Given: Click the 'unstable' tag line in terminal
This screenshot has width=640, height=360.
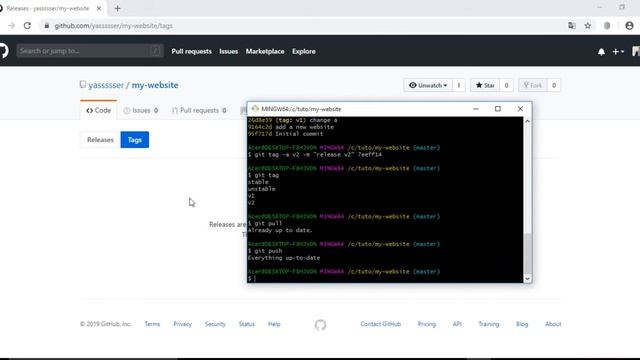Looking at the screenshot, I should [x=262, y=189].
